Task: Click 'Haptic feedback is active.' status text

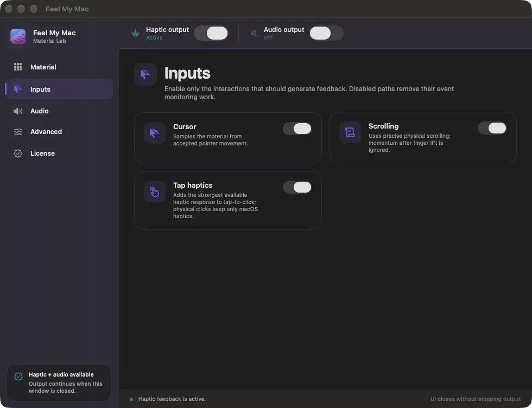Action: click(172, 399)
